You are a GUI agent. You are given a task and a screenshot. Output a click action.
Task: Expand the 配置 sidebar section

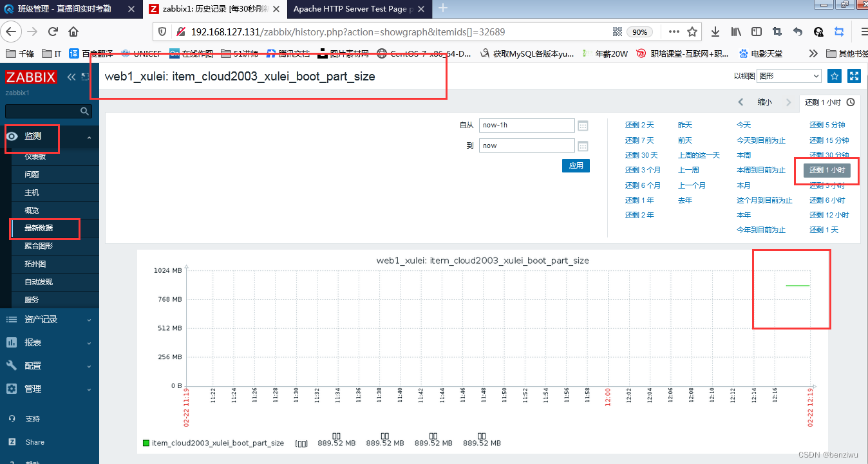pyautogui.click(x=50, y=366)
